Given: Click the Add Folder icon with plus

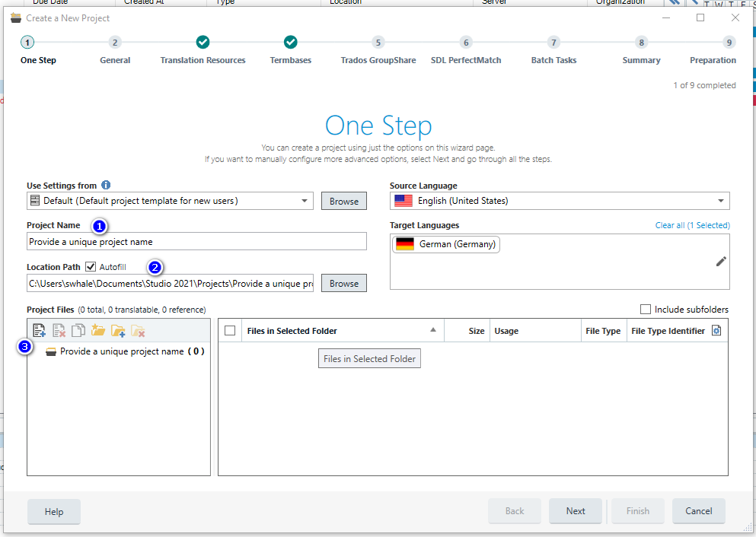Looking at the screenshot, I should (x=118, y=331).
